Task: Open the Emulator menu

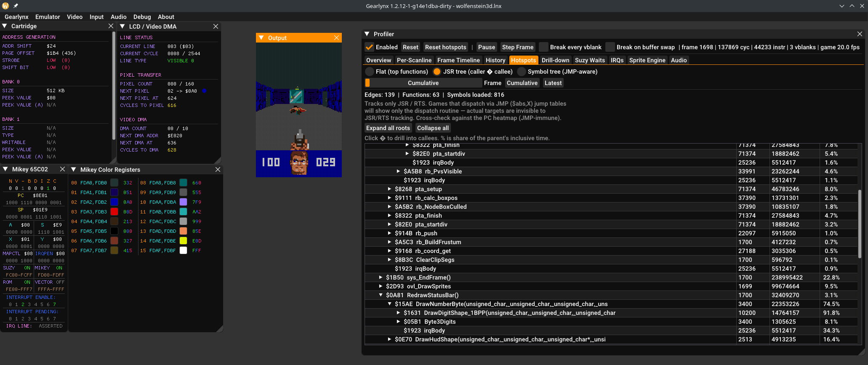Action: pyautogui.click(x=48, y=17)
